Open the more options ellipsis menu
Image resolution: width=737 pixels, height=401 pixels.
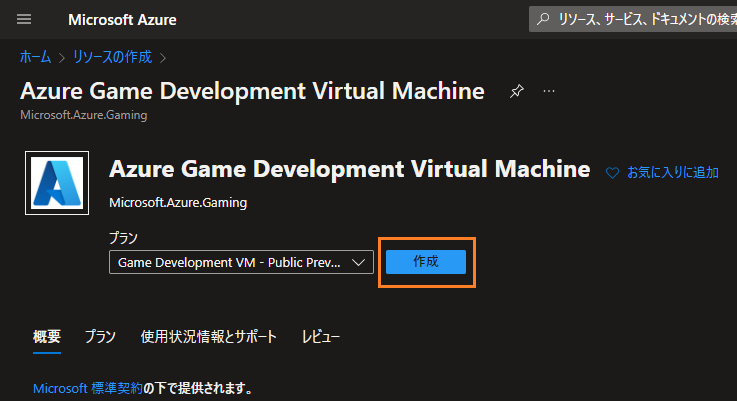[x=549, y=91]
